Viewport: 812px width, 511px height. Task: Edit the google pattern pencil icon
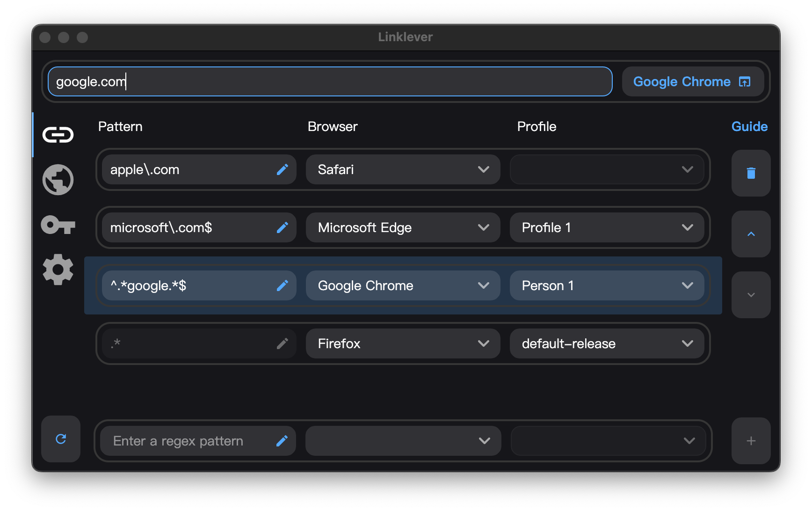282,285
